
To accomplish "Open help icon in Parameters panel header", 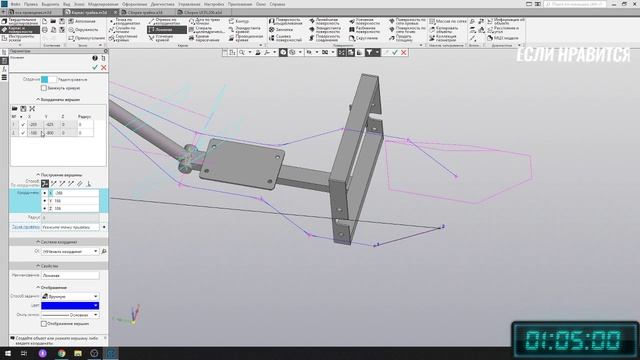I will [95, 58].
